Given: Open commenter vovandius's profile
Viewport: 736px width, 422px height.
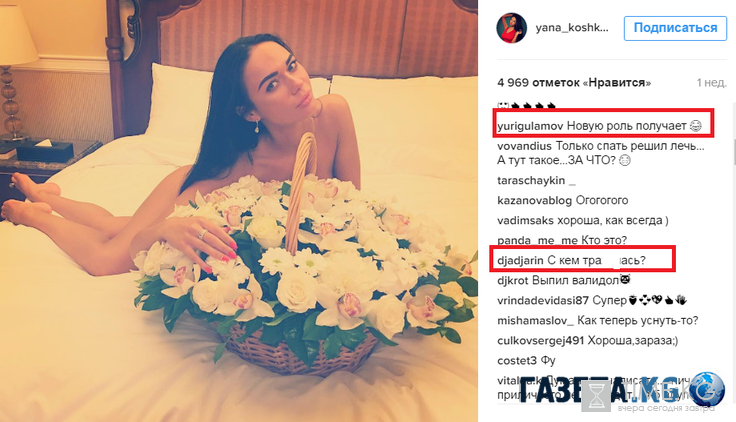Looking at the screenshot, I should (524, 146).
